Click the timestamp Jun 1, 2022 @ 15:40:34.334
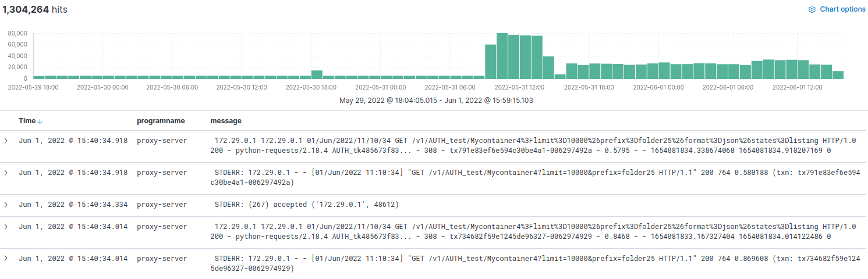868x279 pixels. pyautogui.click(x=73, y=205)
